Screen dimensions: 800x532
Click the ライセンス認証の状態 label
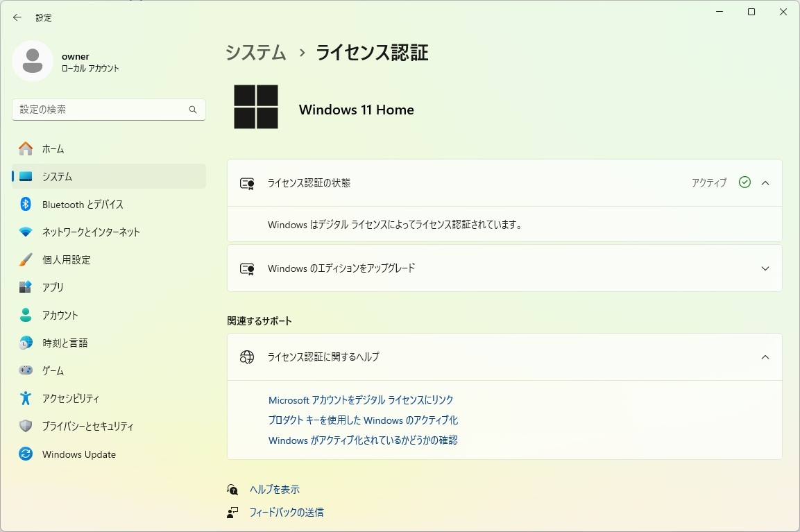click(309, 183)
